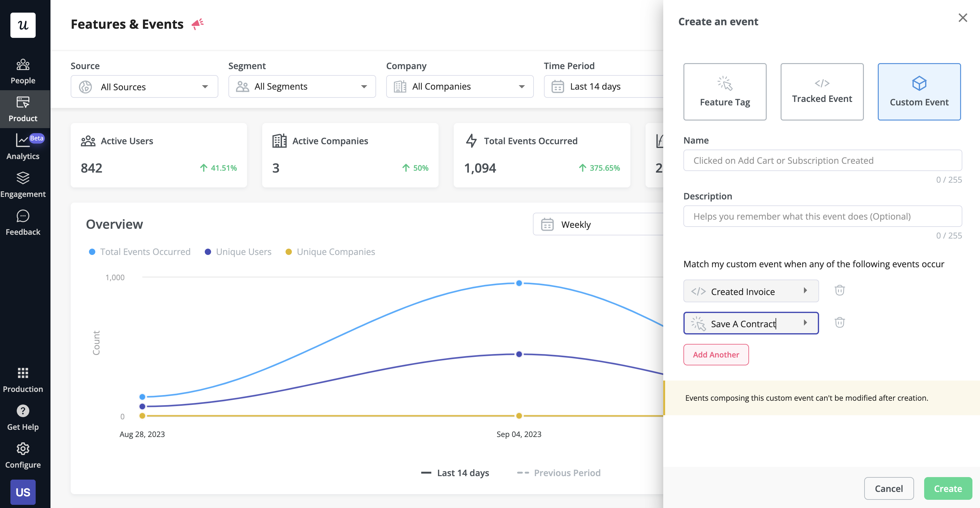Image resolution: width=980 pixels, height=508 pixels.
Task: Open the Engagement section in sidebar
Action: pos(23,185)
